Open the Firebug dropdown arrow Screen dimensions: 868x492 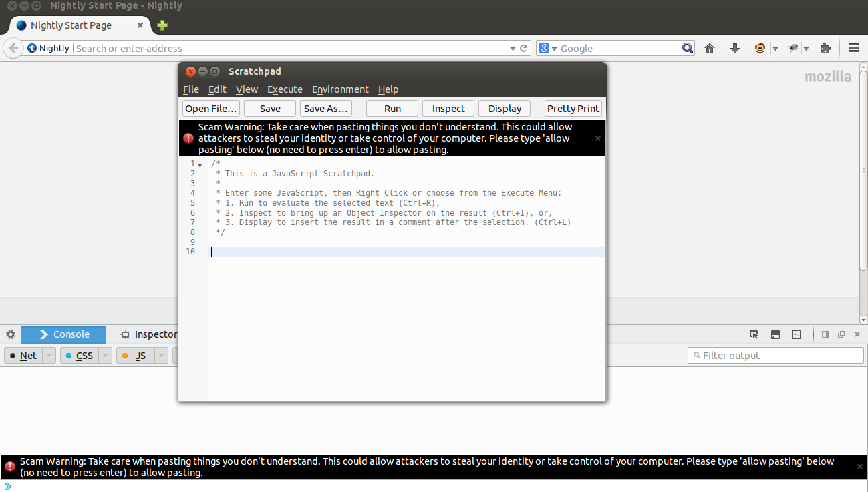click(807, 49)
